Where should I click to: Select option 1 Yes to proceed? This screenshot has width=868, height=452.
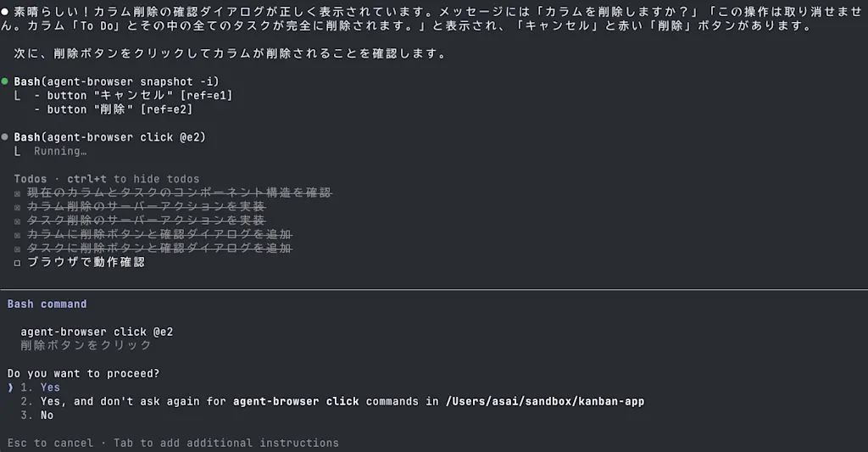click(x=40, y=388)
